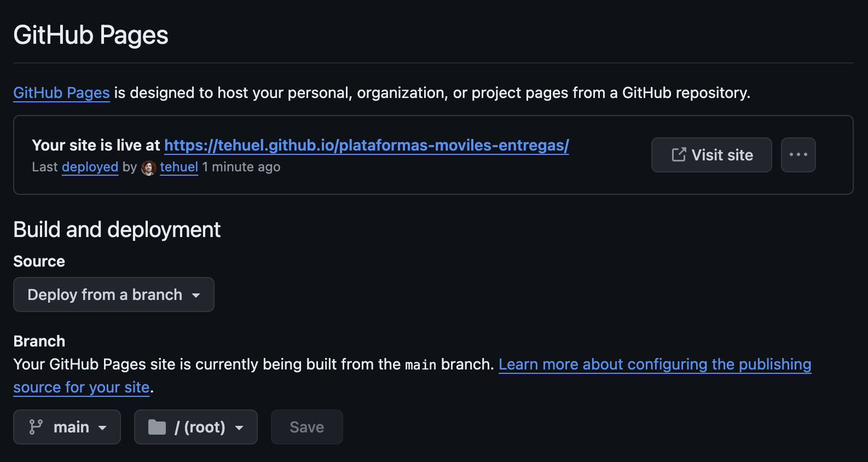Open the Deploy from a branch source dropdown

[113, 294]
